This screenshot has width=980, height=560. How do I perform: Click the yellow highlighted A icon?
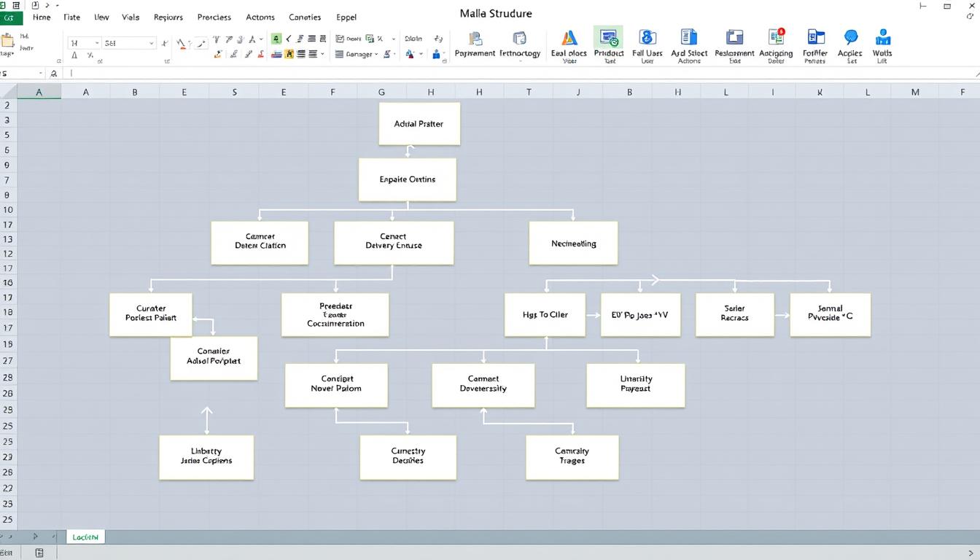point(289,54)
